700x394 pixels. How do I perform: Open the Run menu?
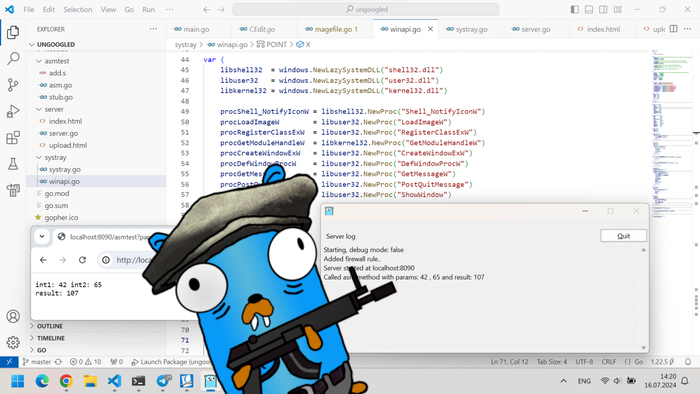148,9
